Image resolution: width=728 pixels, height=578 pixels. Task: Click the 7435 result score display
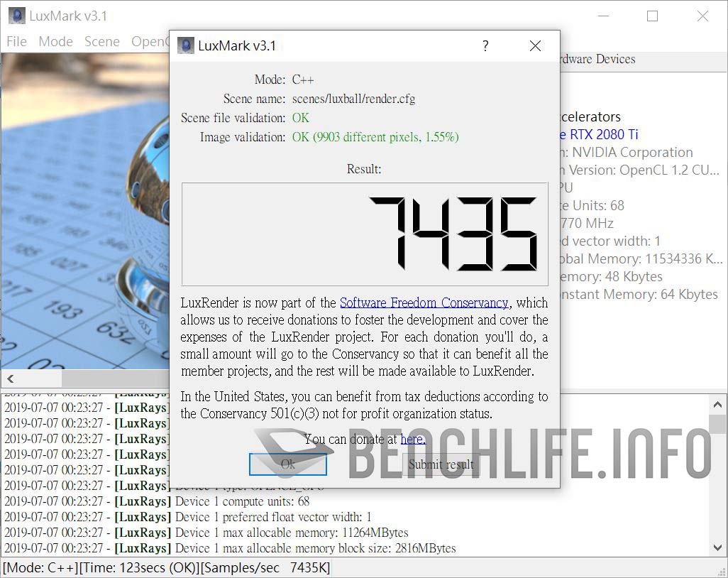365,234
